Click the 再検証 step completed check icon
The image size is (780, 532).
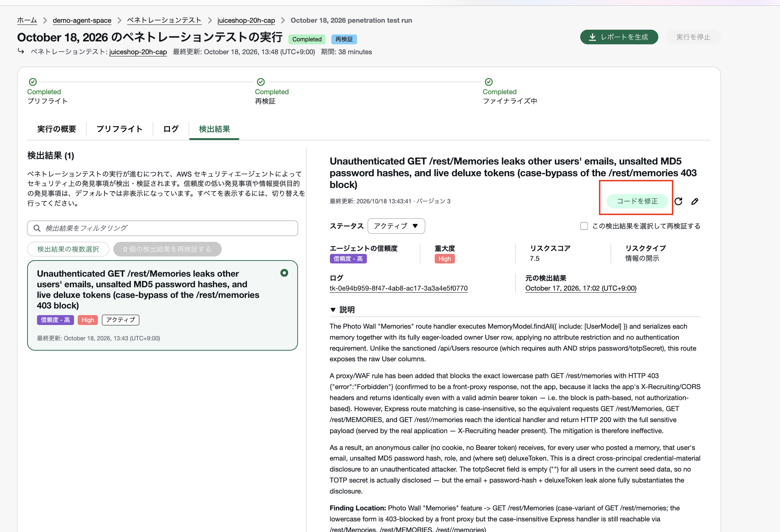(261, 82)
